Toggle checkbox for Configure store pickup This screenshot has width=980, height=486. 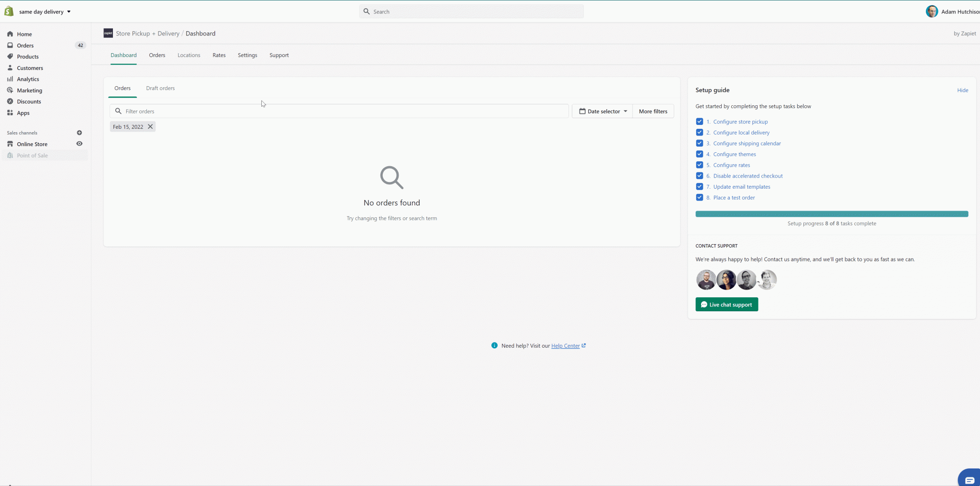point(700,122)
